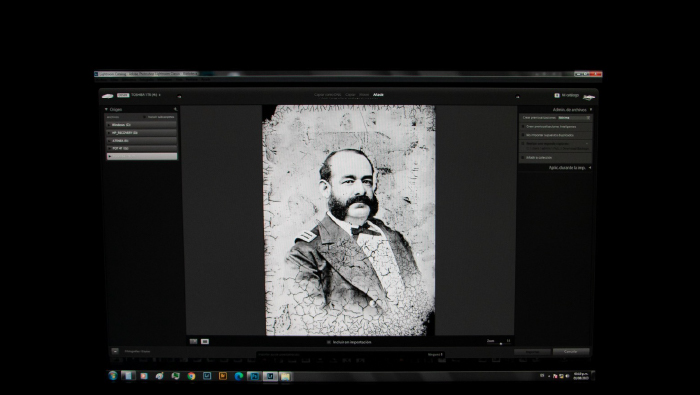Open Microsoft Edge from the taskbar
The image size is (700, 395).
[x=239, y=376]
